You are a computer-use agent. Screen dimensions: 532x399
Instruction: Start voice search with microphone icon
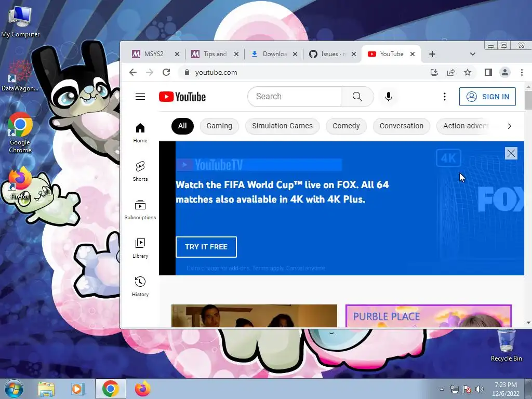click(389, 97)
